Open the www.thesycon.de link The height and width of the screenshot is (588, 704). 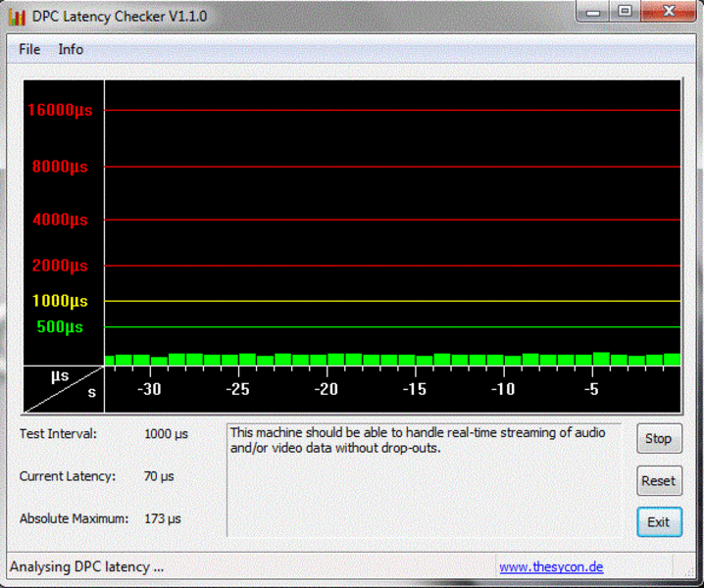pyautogui.click(x=550, y=567)
